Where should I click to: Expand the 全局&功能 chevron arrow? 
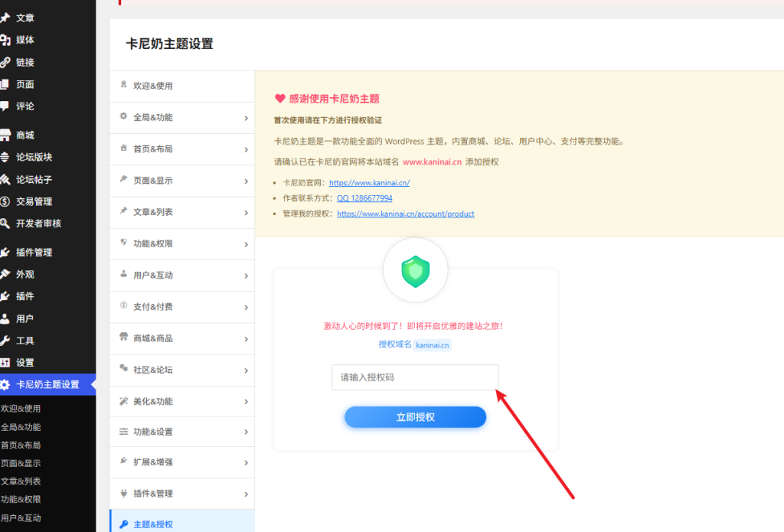246,118
